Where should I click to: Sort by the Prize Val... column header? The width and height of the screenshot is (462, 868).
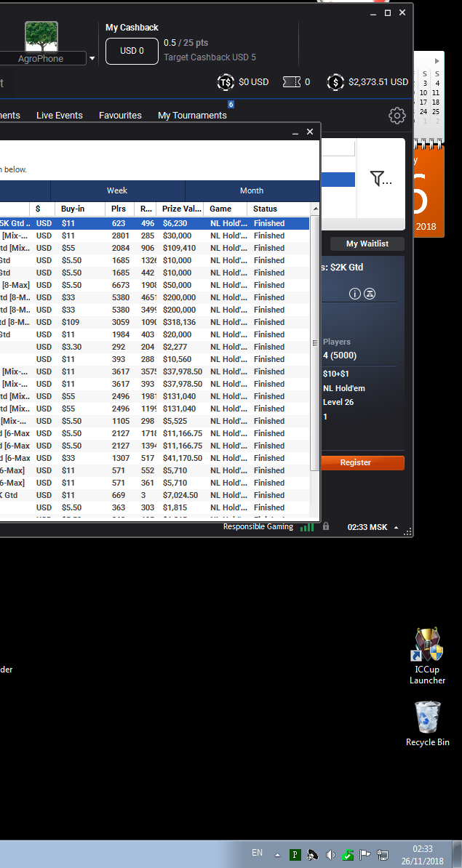[180, 209]
